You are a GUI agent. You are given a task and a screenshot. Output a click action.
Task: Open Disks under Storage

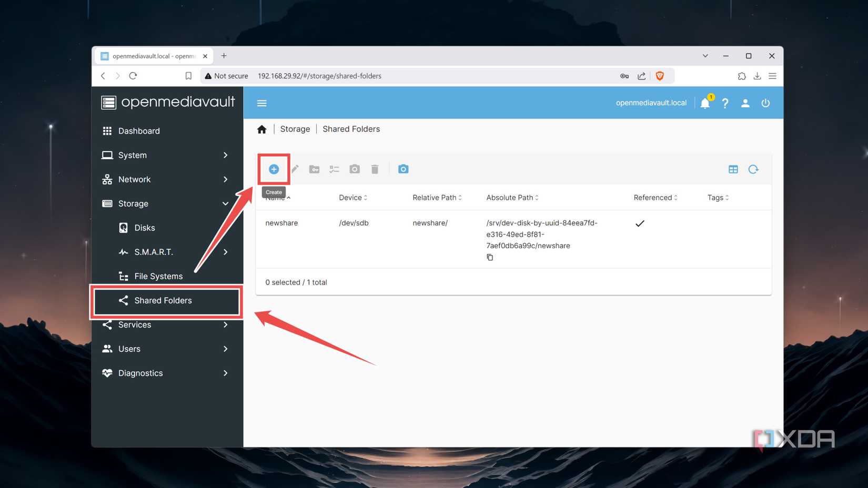(x=167, y=228)
